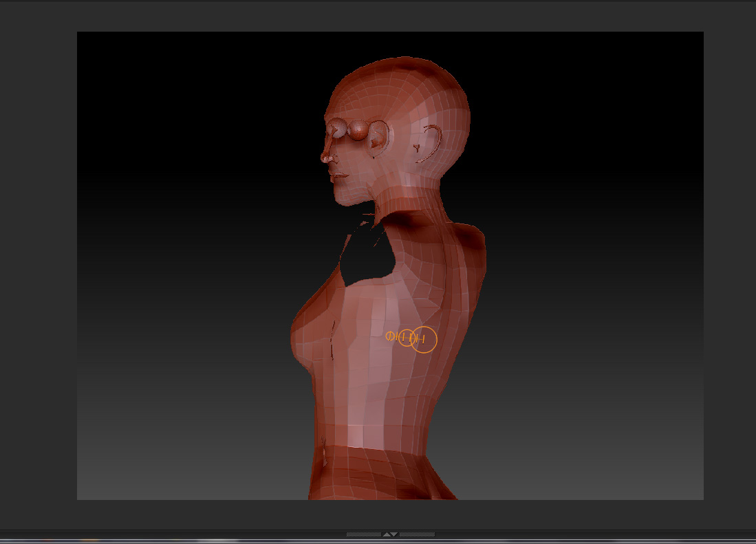Click the upward triangle on the bottom tray handle
Image resolution: width=756 pixels, height=544 pixels.
tap(388, 534)
